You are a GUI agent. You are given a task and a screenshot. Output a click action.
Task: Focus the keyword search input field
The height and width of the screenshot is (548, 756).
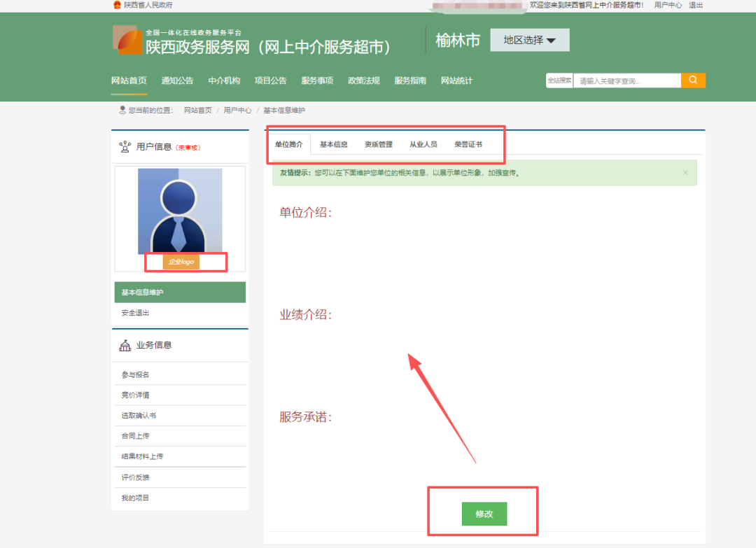[x=626, y=80]
